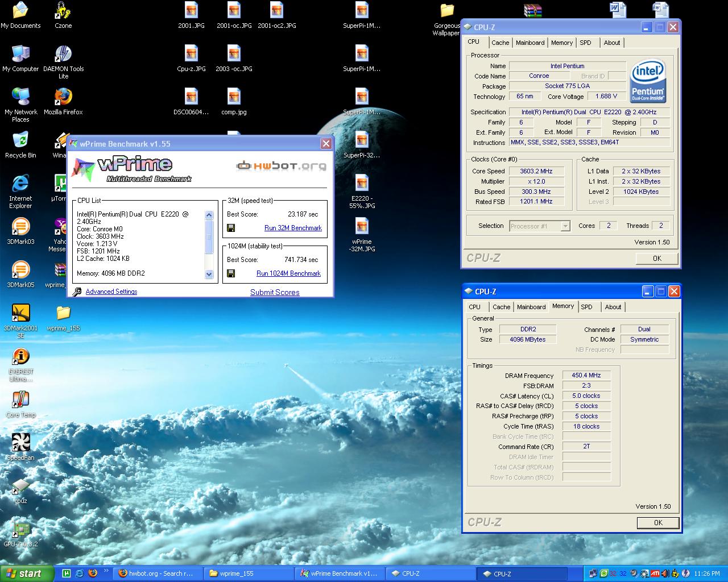Click the ATI tray icon
Image resolution: width=728 pixels, height=582 pixels.
(x=655, y=573)
